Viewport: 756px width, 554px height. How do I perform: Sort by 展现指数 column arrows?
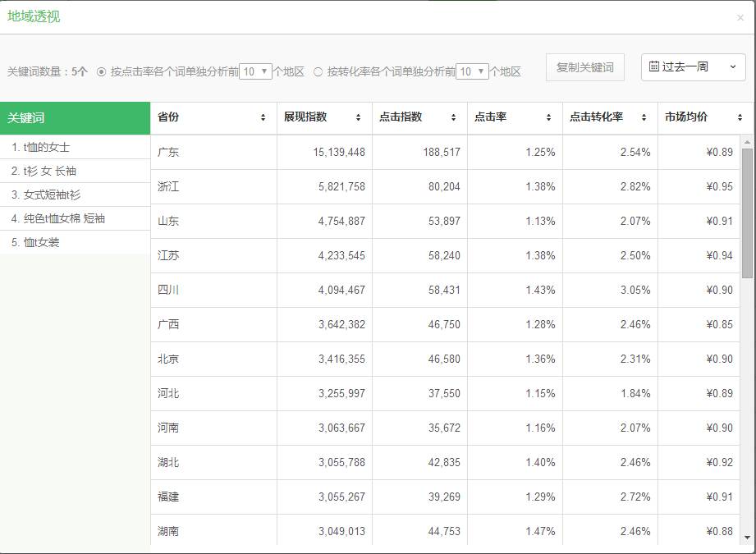point(358,117)
